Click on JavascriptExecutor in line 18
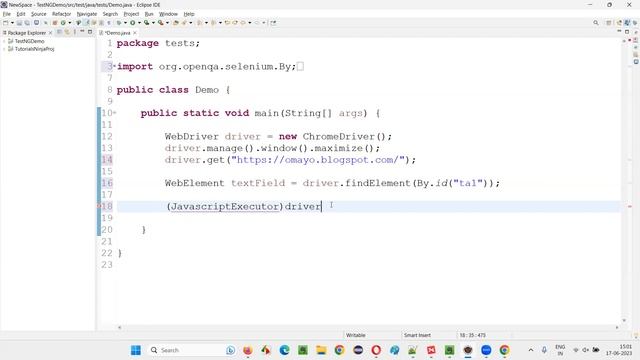Viewport: 640px width, 360px height. pos(224,207)
